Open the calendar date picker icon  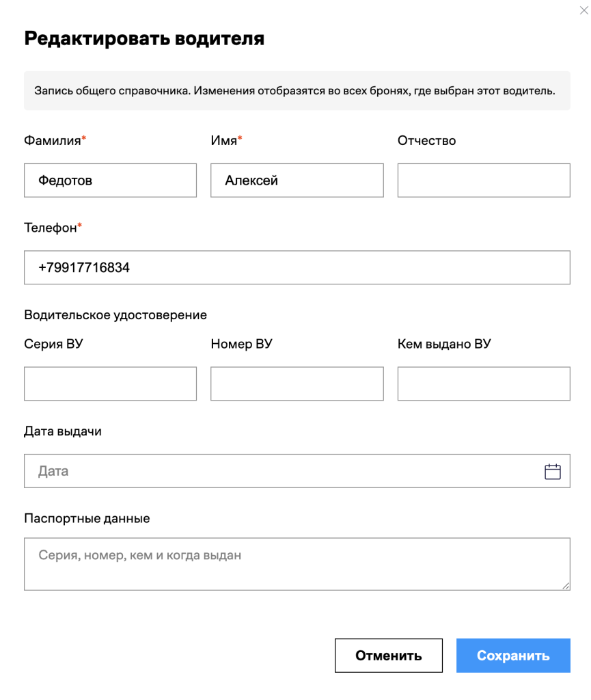[552, 472]
